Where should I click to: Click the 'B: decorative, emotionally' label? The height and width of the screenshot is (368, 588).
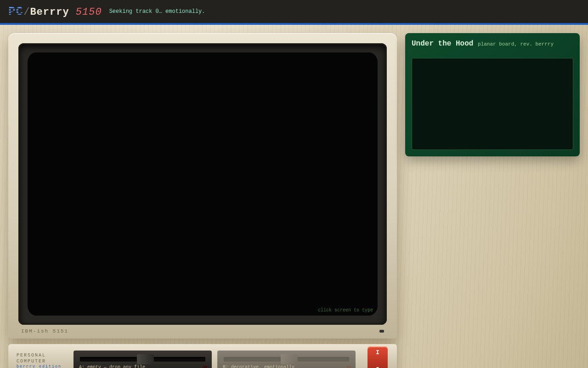click(x=259, y=367)
